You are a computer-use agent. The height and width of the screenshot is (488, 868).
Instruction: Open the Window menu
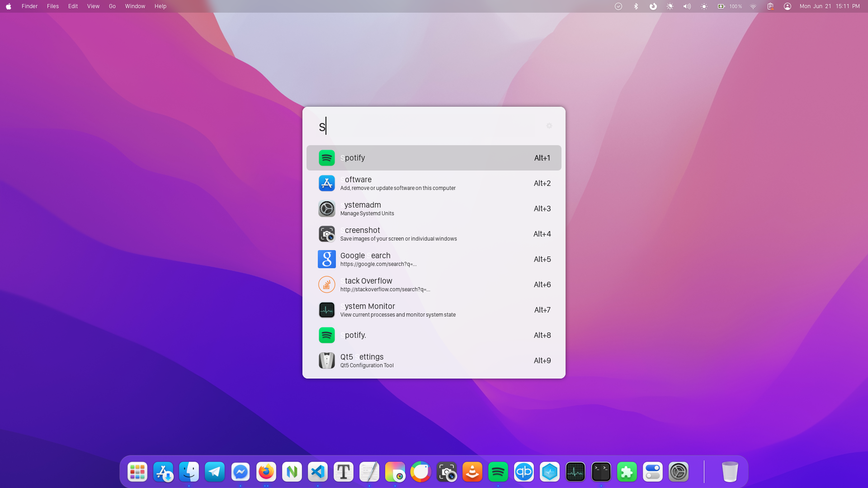[x=135, y=6]
